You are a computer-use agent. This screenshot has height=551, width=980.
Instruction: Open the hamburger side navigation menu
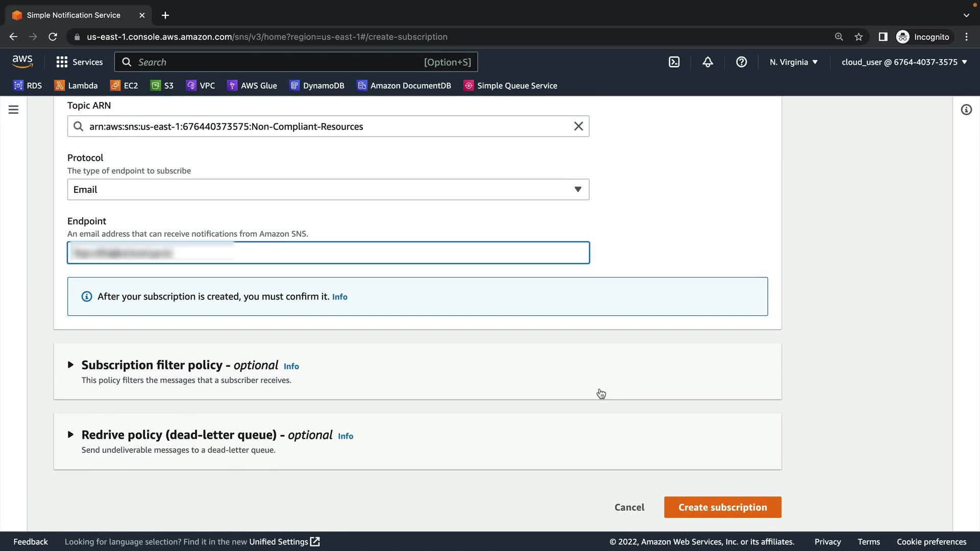pos(14,110)
